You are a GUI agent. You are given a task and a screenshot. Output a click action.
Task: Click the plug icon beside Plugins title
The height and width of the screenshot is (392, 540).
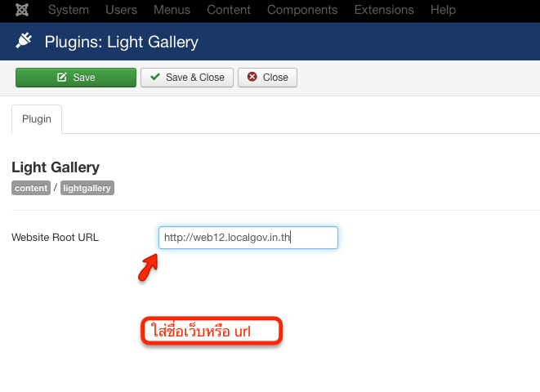(x=24, y=41)
